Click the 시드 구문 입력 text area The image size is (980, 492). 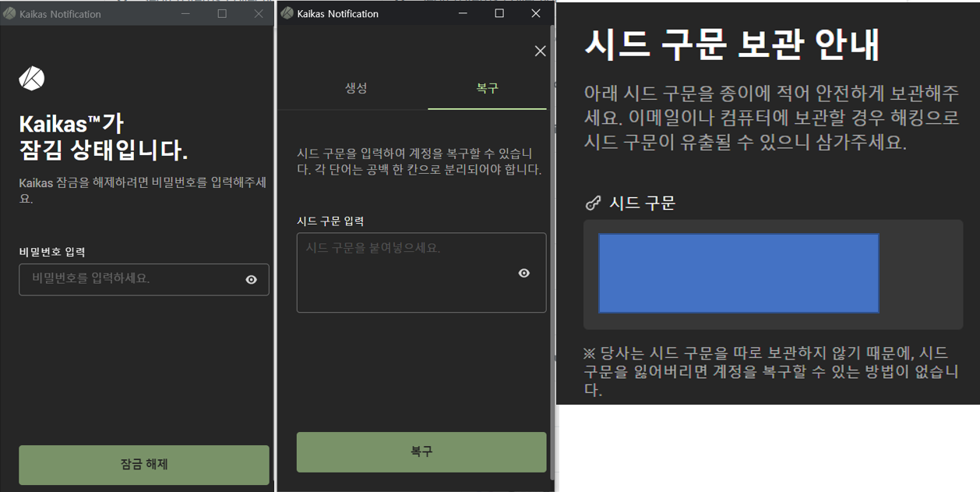tap(421, 273)
